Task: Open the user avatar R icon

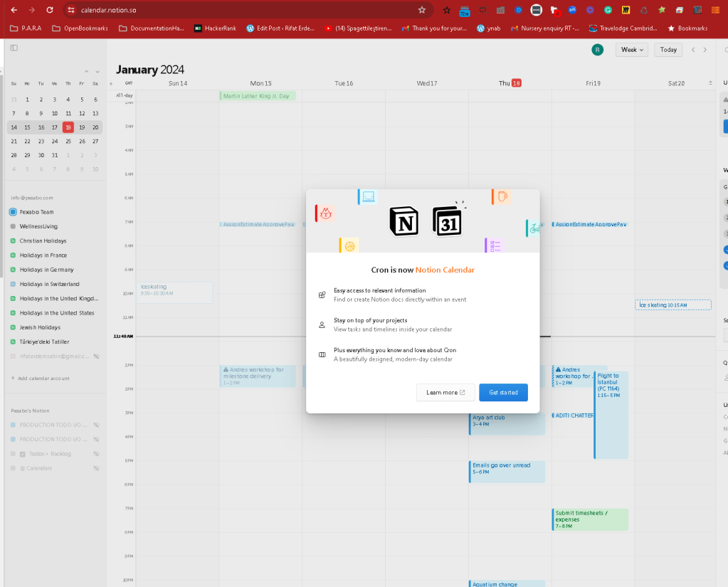Action: pos(598,50)
